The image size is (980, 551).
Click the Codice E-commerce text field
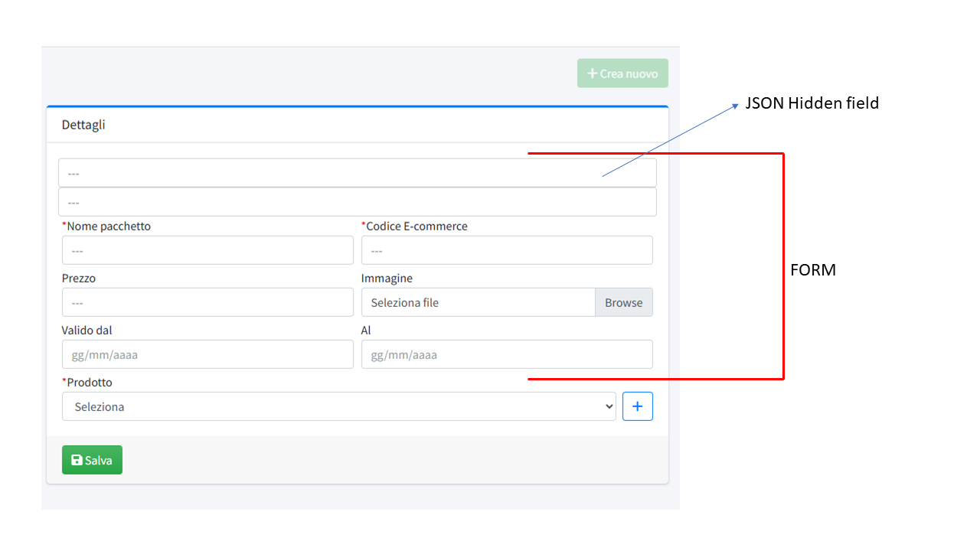click(x=507, y=249)
